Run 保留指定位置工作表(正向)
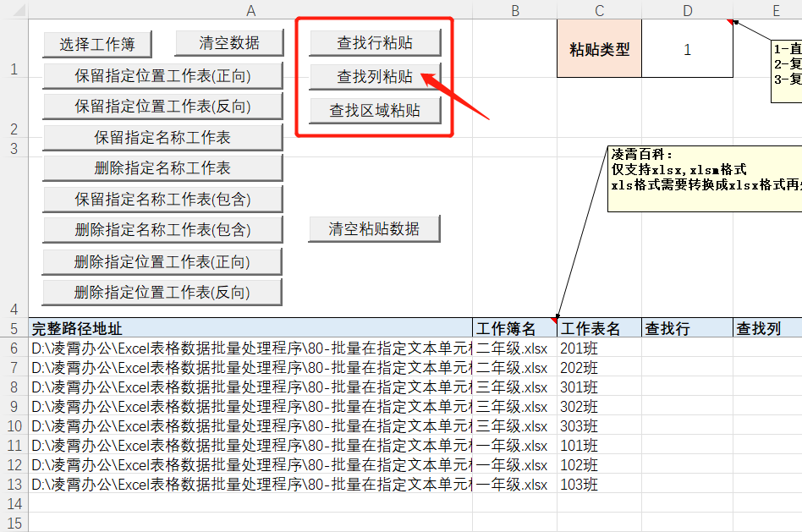The image size is (802, 532). (x=162, y=76)
